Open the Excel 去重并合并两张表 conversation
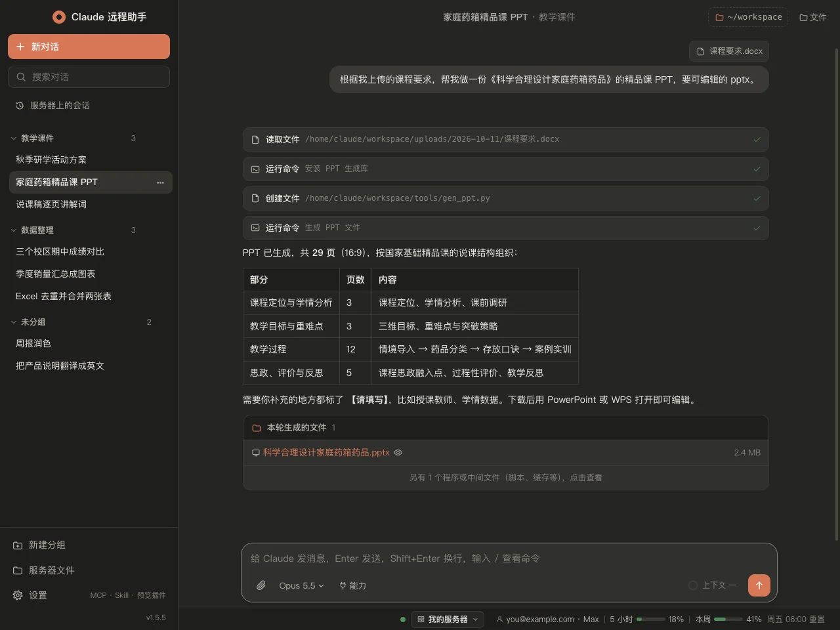 tap(91, 297)
